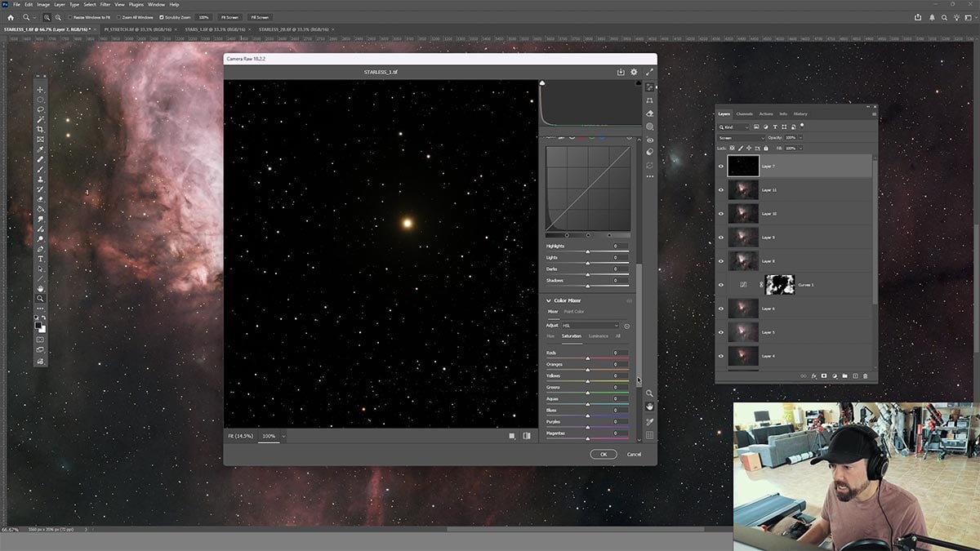This screenshot has width=980, height=551.
Task: Toggle visibility of Layer 9
Action: tap(721, 238)
